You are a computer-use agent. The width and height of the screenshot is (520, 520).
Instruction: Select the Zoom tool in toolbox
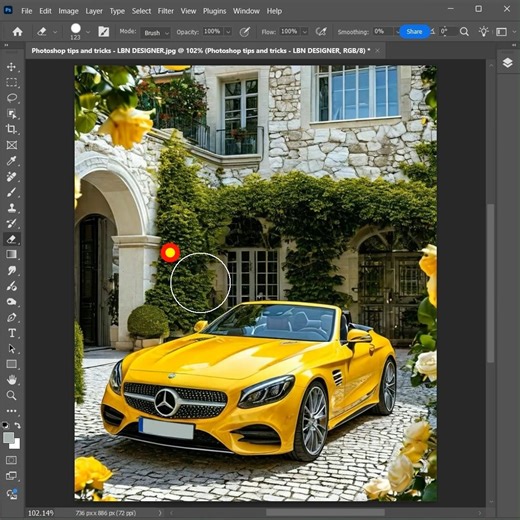point(12,395)
